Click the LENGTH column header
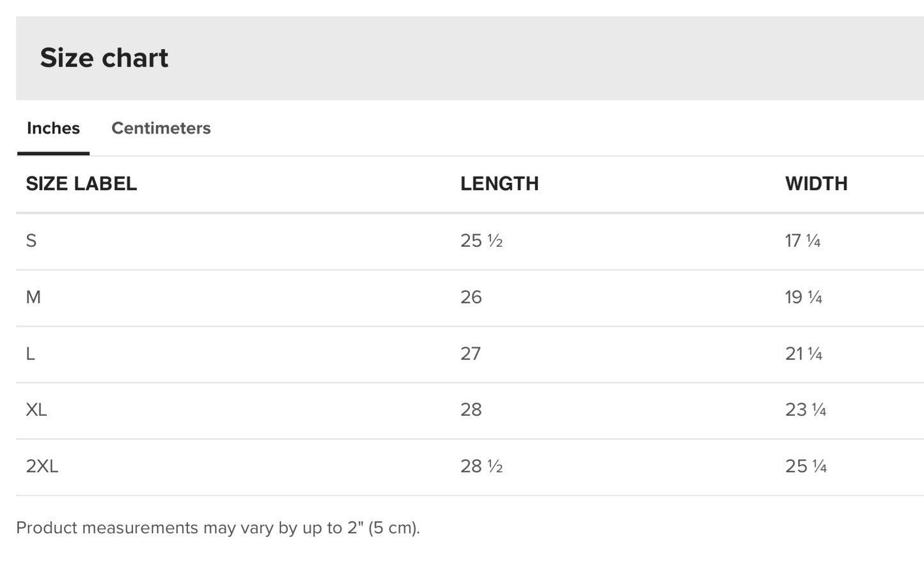The width and height of the screenshot is (924, 587). (x=499, y=184)
